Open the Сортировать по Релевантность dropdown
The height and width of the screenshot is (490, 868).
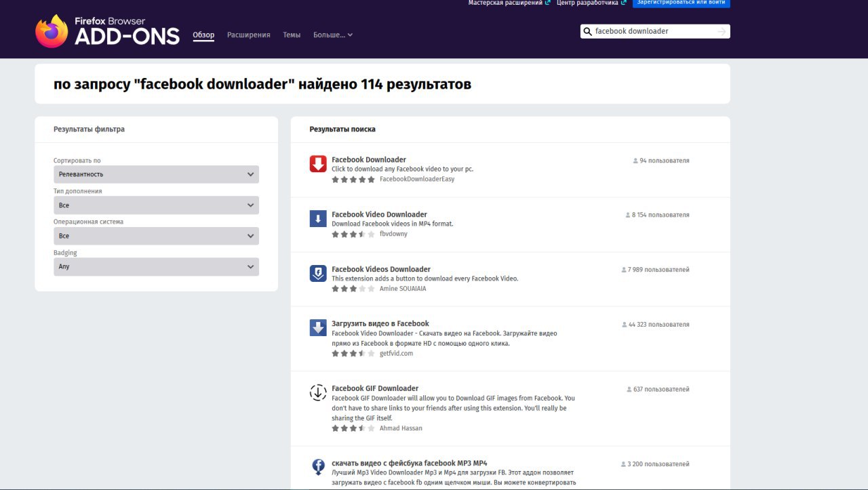click(156, 174)
